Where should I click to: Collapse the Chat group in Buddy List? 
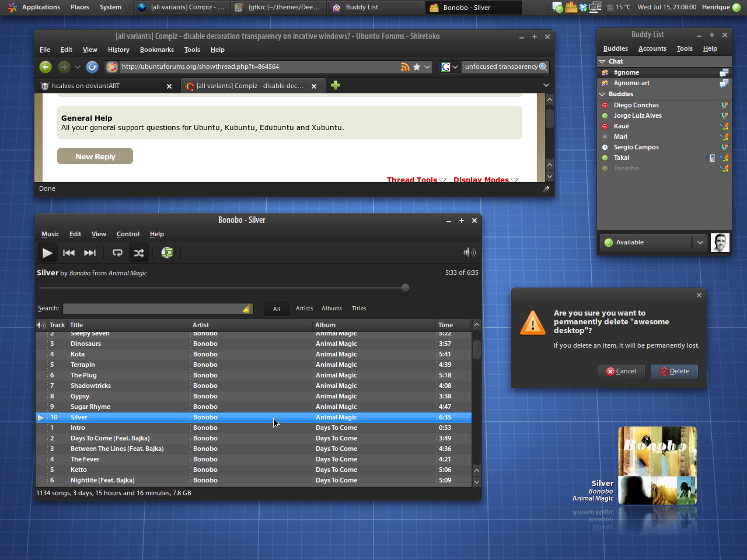(x=602, y=61)
